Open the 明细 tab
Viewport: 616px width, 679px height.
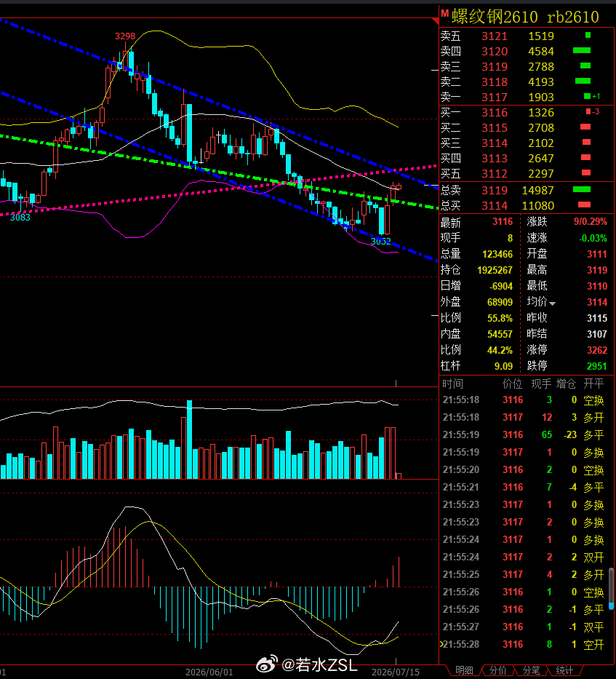click(x=464, y=670)
